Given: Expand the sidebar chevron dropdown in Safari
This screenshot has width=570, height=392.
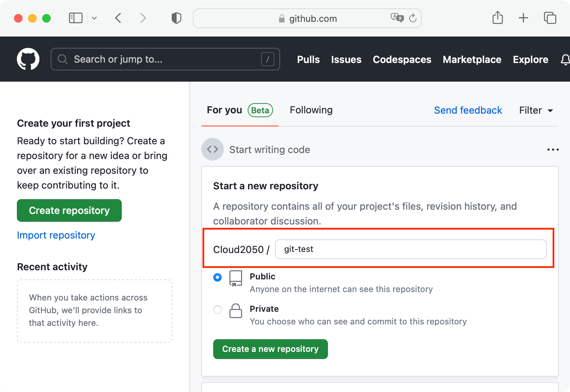Looking at the screenshot, I should (94, 18).
